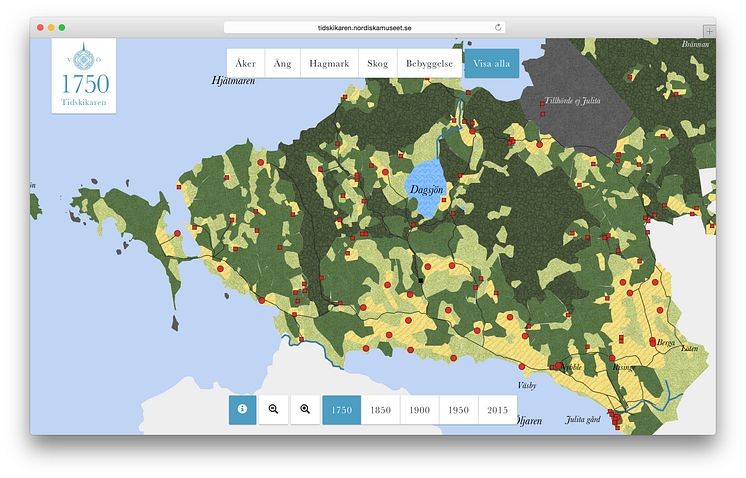Image resolution: width=746 pixels, height=478 pixels.
Task: Filter map by Åker
Action: [246, 64]
